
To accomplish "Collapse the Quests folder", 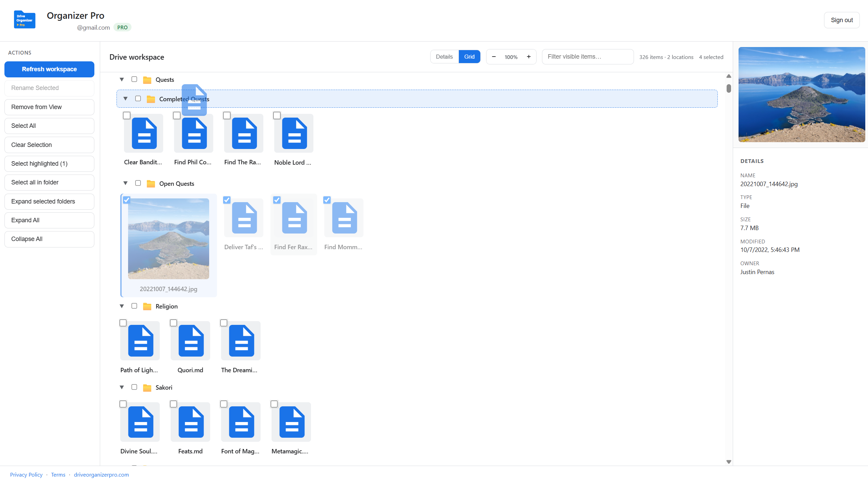I will [x=122, y=79].
